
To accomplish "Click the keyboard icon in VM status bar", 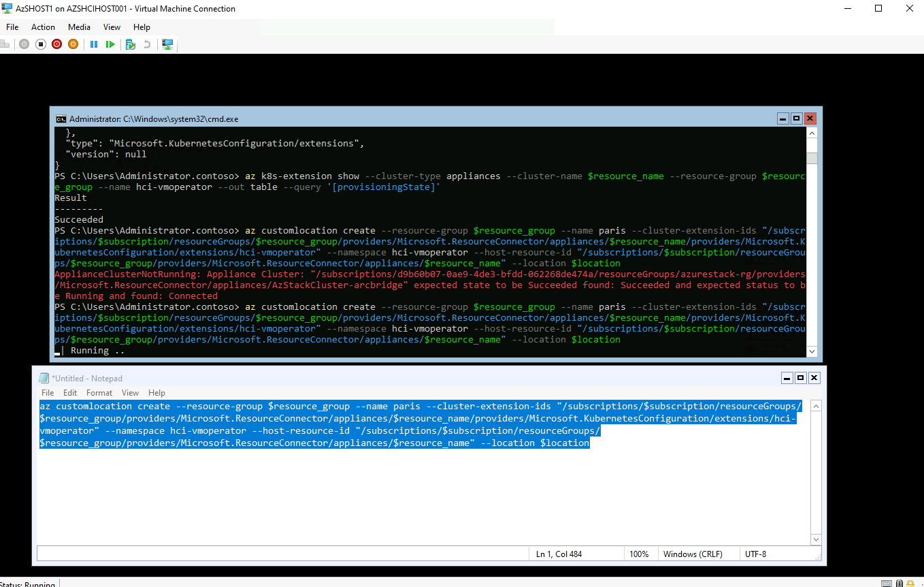I will coord(887,584).
